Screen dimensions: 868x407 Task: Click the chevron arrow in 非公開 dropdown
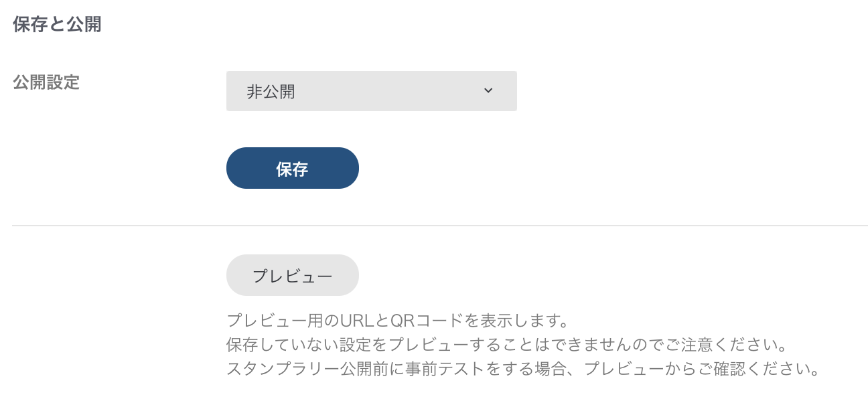[x=488, y=91]
